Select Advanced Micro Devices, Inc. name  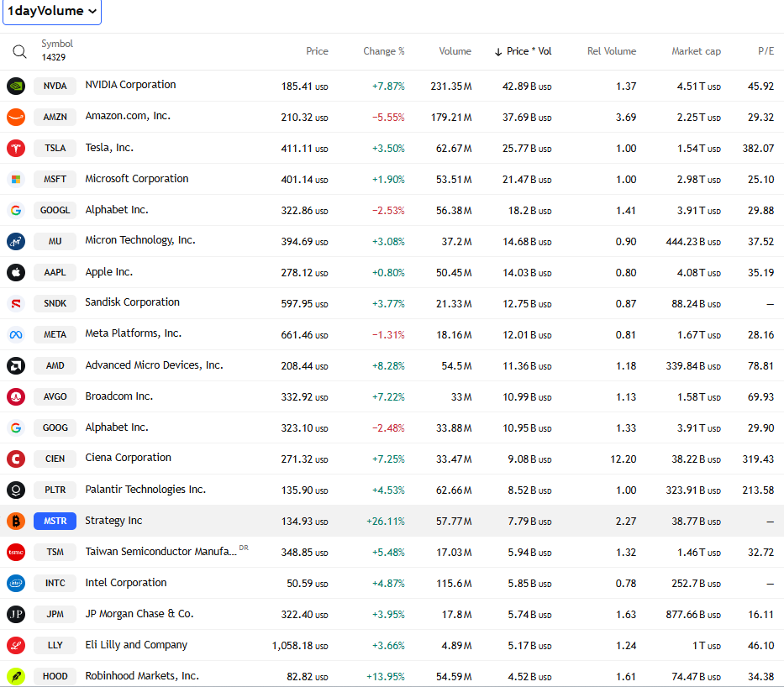pyautogui.click(x=154, y=365)
